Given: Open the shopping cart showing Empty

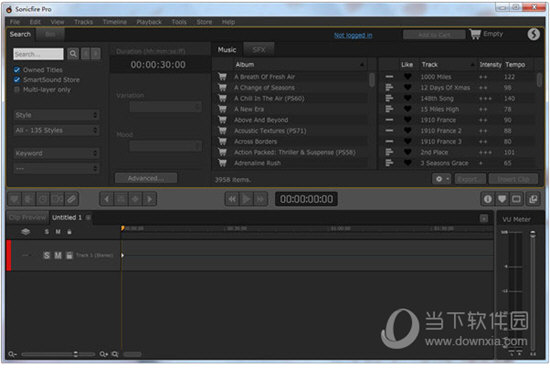Looking at the screenshot, I should tap(487, 34).
